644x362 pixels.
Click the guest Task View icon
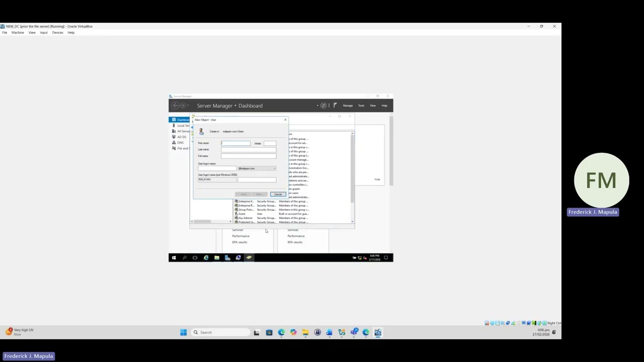pos(195,257)
